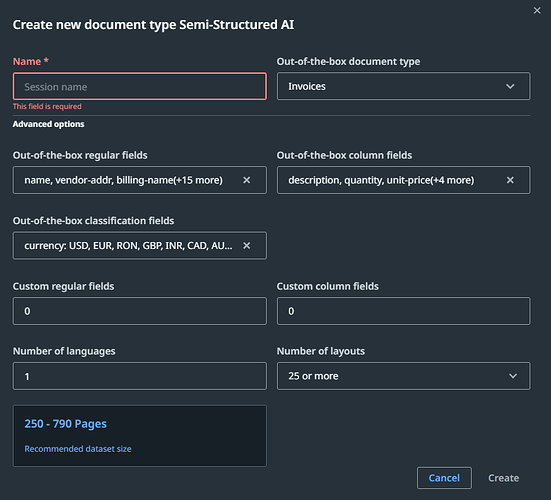Open the Invoices document type dropdown chevron
551x500 pixels.
[x=510, y=86]
